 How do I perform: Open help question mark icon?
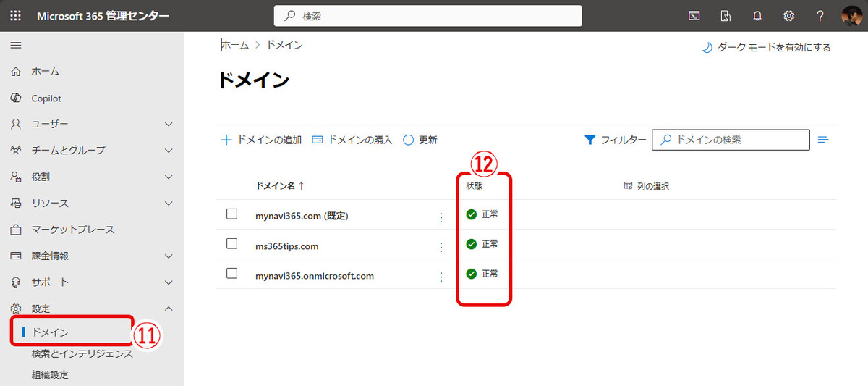point(820,15)
